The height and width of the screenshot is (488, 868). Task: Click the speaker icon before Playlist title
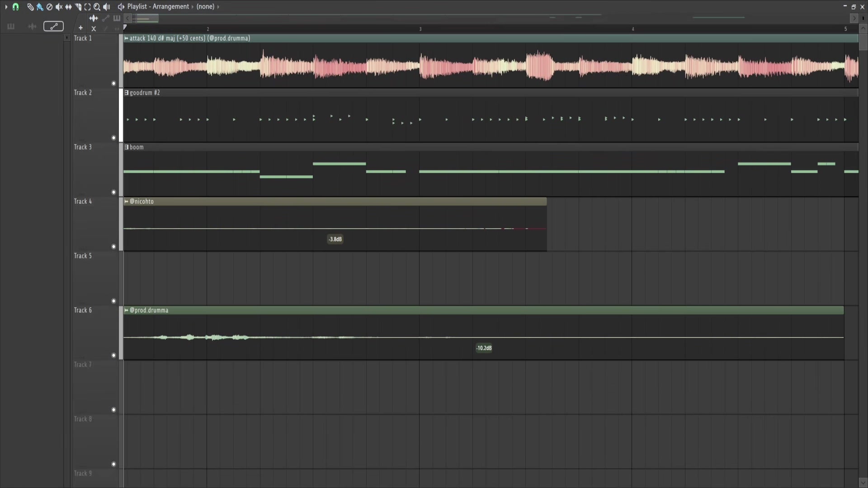coord(121,7)
